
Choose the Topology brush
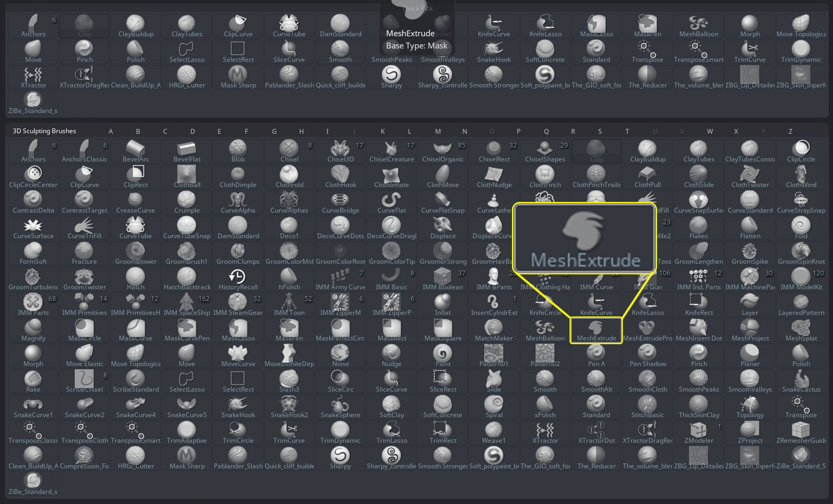[x=750, y=408]
